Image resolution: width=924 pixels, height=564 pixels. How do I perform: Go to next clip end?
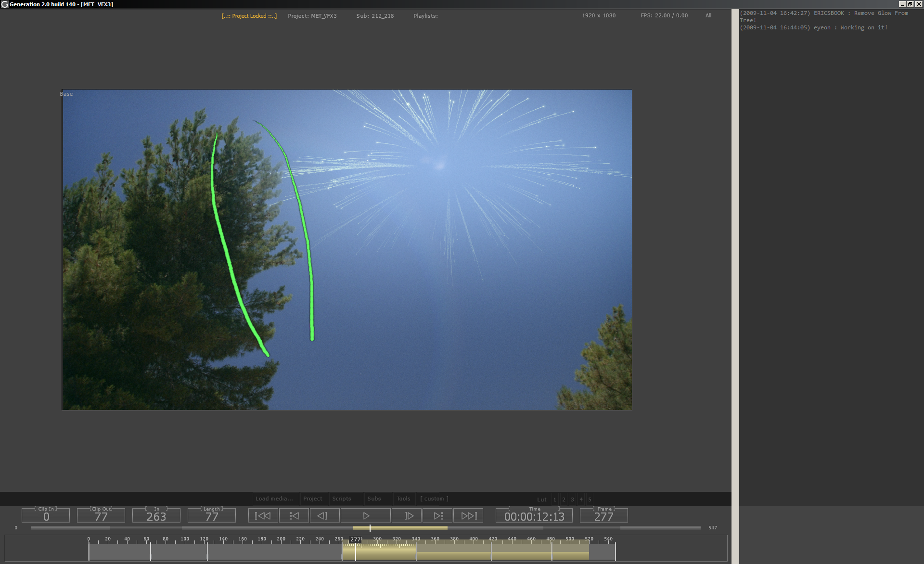click(438, 516)
